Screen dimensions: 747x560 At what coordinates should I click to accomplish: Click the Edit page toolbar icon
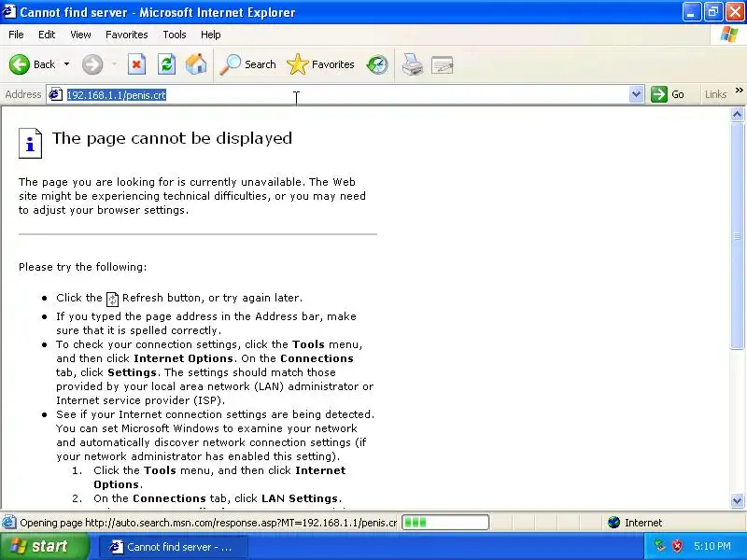442,64
